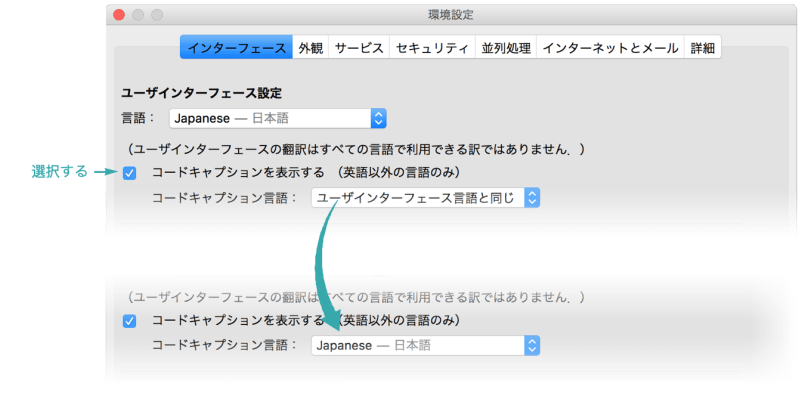
Task: Open lower コードキャプション言語 dropdown showing Japanese
Action: pyautogui.click(x=425, y=346)
